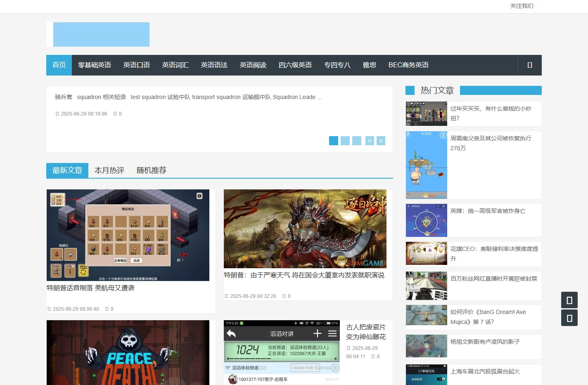Switch to the 随机推荐 tab

152,170
